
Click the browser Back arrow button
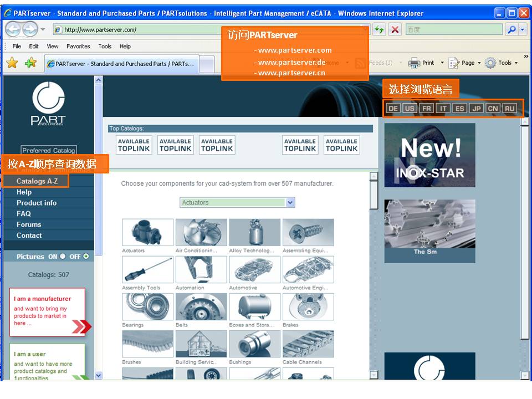point(13,29)
